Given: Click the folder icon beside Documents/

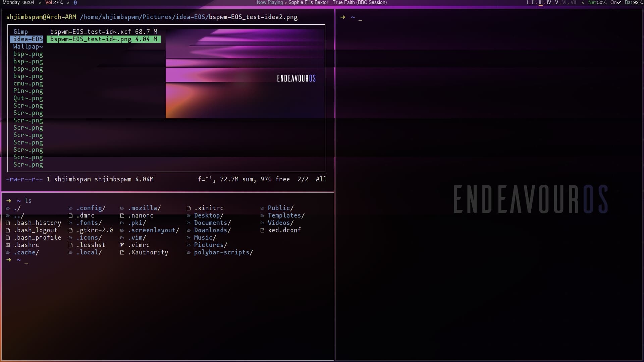Looking at the screenshot, I should tap(189, 223).
